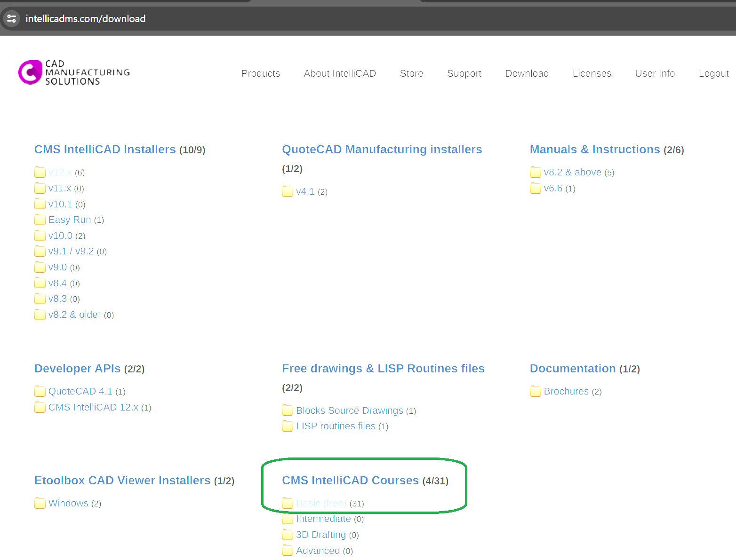Open the v4.1 QuoteCAD link
This screenshot has height=560, width=736.
point(305,192)
